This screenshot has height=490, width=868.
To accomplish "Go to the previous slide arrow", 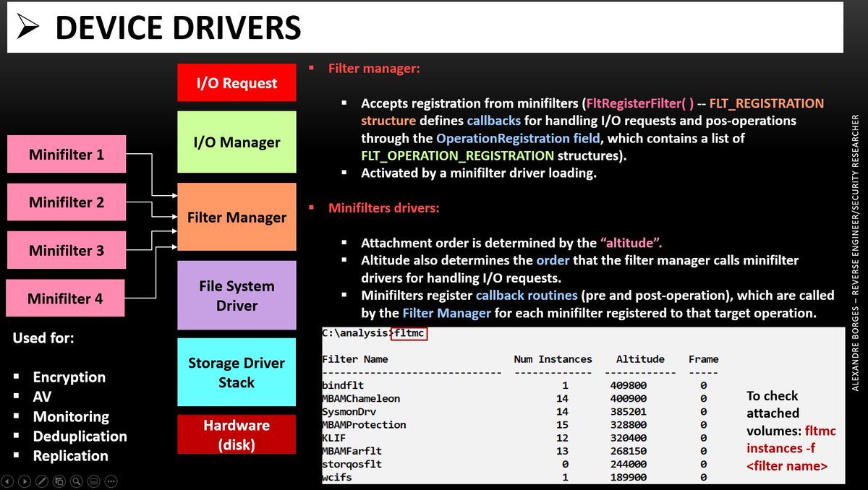I will coord(9,481).
